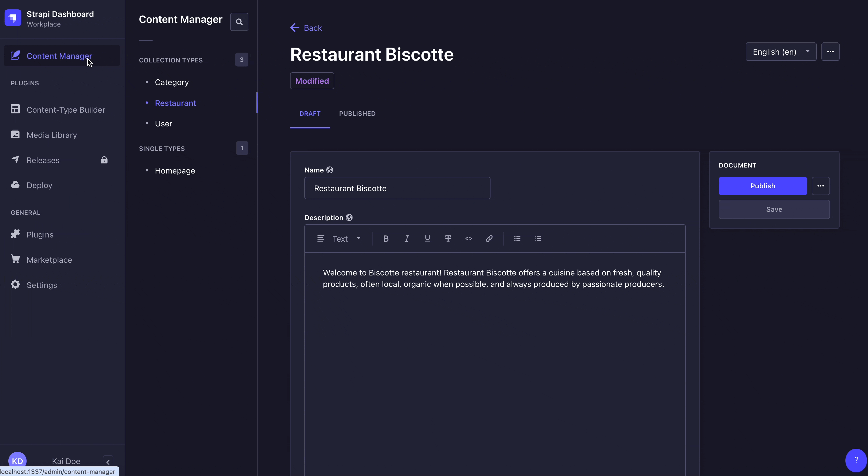
Task: Create a numbered list in Description
Action: point(538,239)
